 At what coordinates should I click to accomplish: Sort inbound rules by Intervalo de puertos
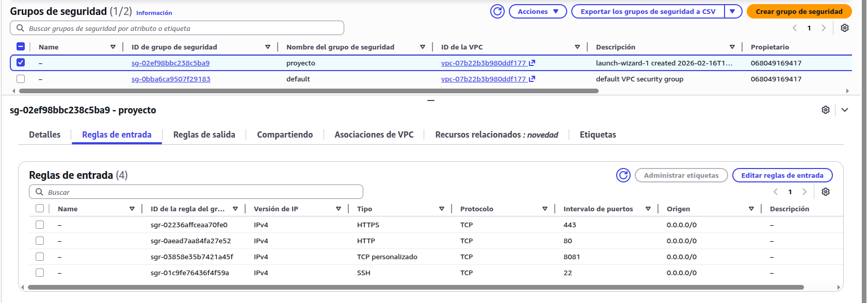pos(648,209)
